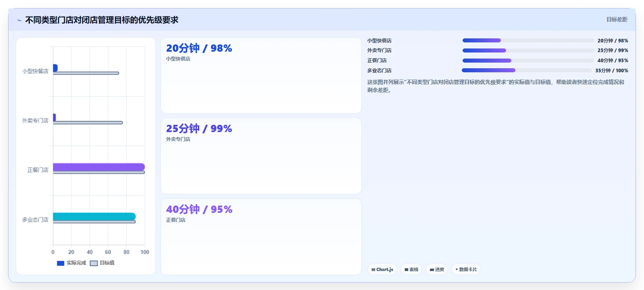Select the 表格 tag chip
644x290 pixels.
411,269
